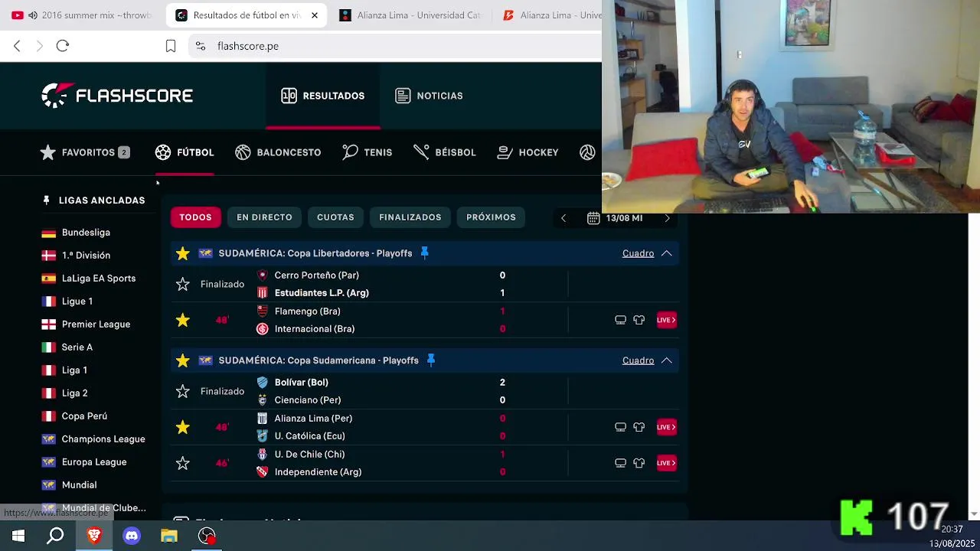
Task: Click the Independiente (Arg) team name
Action: click(318, 472)
